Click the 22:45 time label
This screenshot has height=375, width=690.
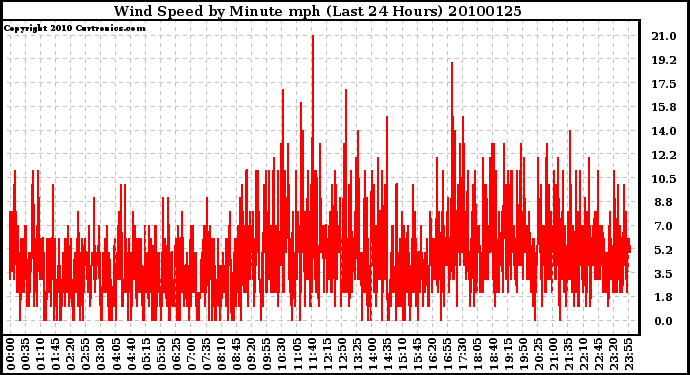coord(598,354)
